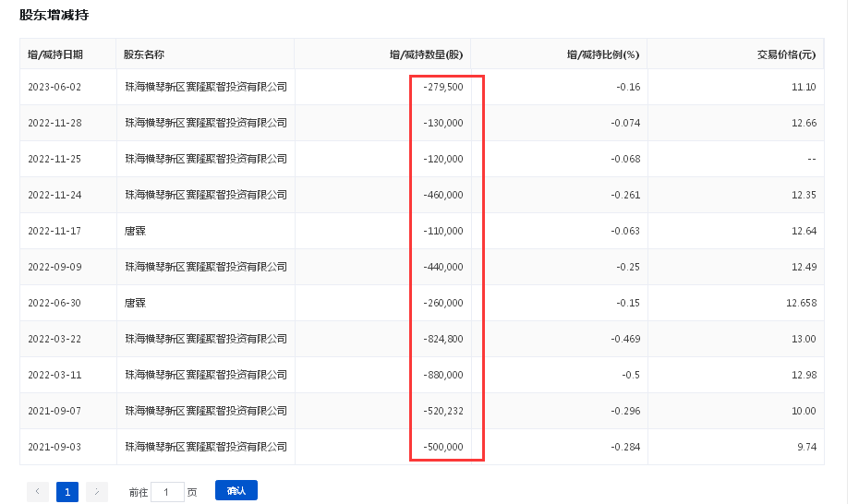The height and width of the screenshot is (504, 859).
Task: Click the ratio -0.284
Action: 625,447
